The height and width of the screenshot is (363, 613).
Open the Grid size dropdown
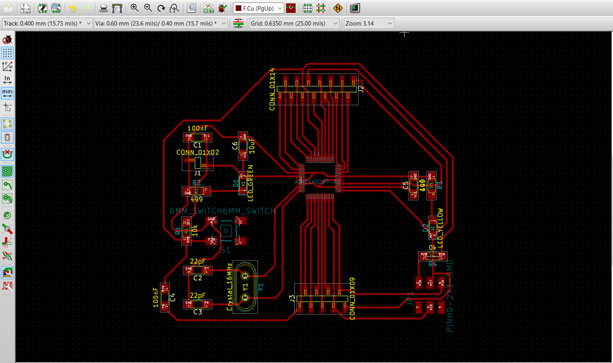click(x=294, y=23)
